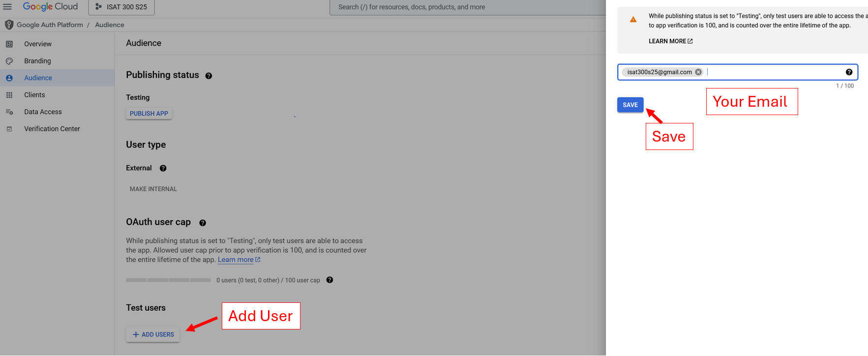The image size is (868, 356).
Task: Click the PUBLISH APP button
Action: coord(149,114)
